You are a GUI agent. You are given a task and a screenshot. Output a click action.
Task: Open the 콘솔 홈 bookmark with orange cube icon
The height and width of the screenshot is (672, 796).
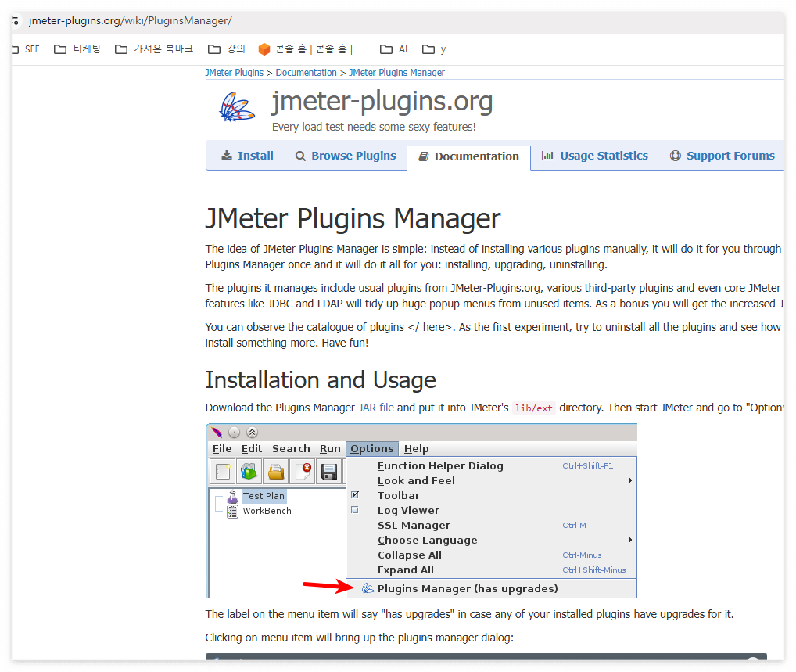click(x=309, y=49)
